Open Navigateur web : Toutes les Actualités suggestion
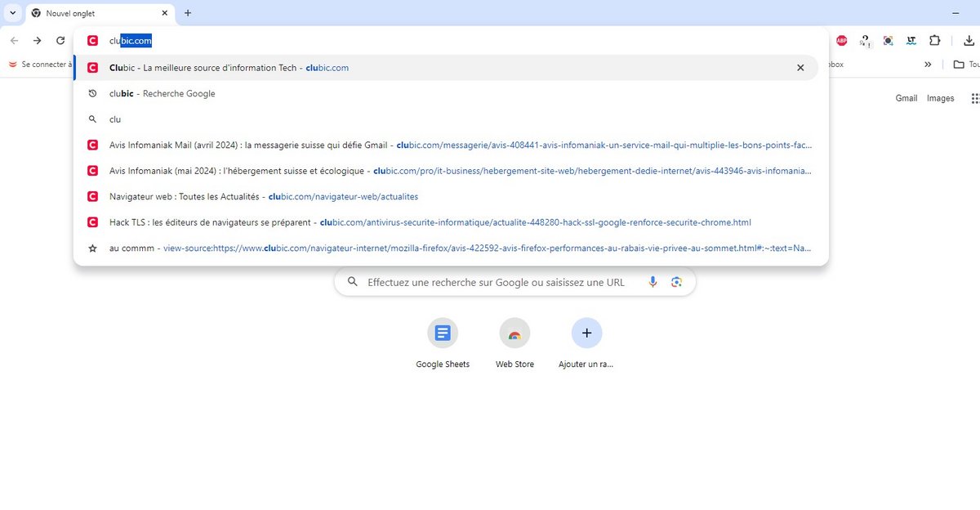The image size is (980, 510). 446,197
